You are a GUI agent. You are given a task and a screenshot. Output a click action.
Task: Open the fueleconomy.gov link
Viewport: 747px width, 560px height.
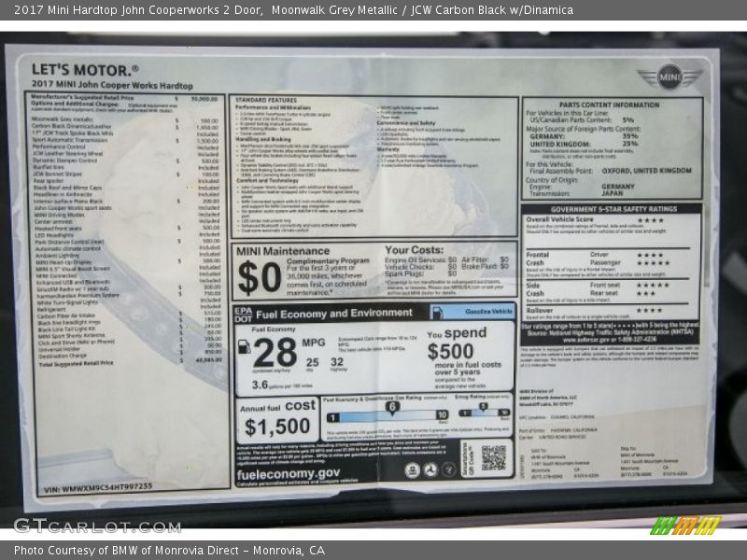pyautogui.click(x=289, y=473)
